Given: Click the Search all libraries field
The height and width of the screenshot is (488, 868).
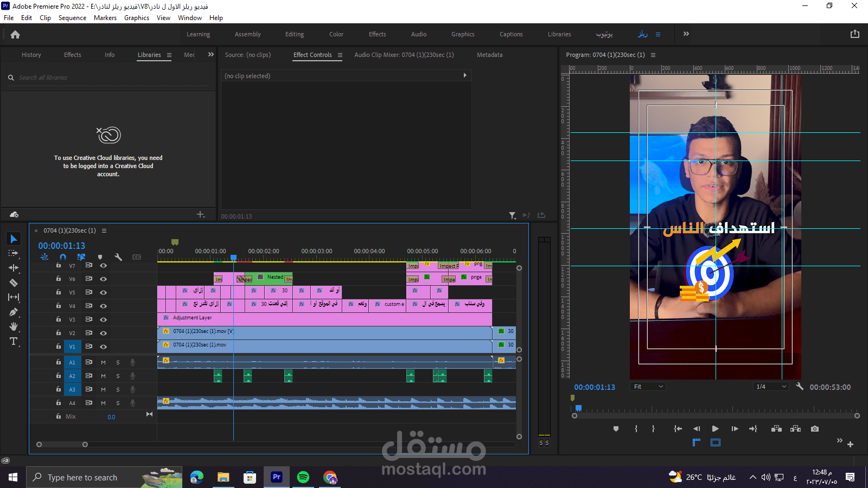Looking at the screenshot, I should 108,78.
